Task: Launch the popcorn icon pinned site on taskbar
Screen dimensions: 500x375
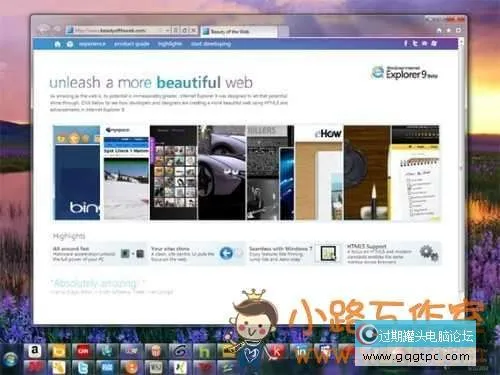Action: tap(155, 351)
